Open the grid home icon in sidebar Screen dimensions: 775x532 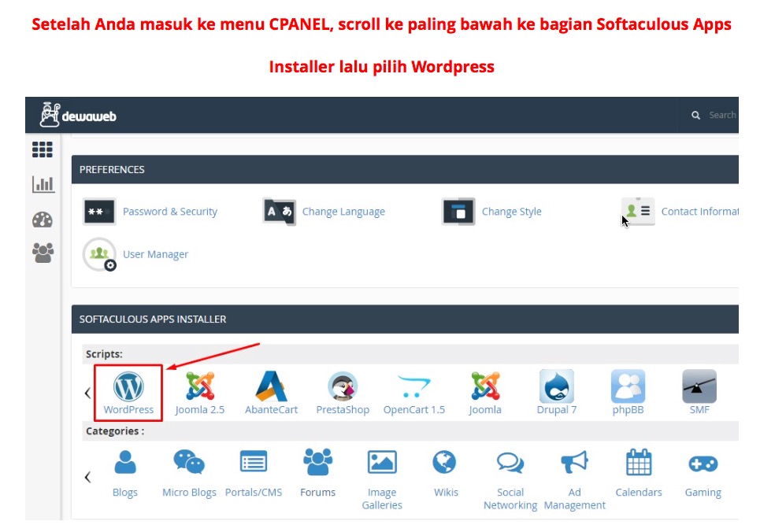(43, 150)
